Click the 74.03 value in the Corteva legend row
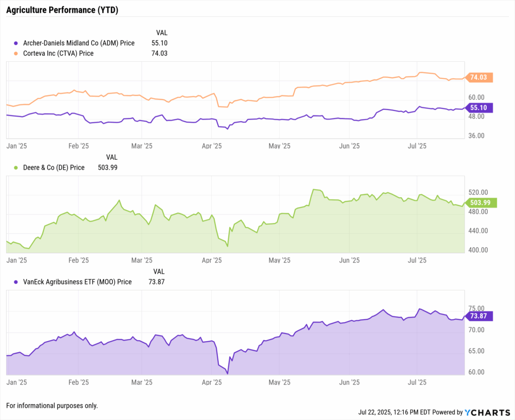Image resolution: width=515 pixels, height=420 pixels. [159, 53]
